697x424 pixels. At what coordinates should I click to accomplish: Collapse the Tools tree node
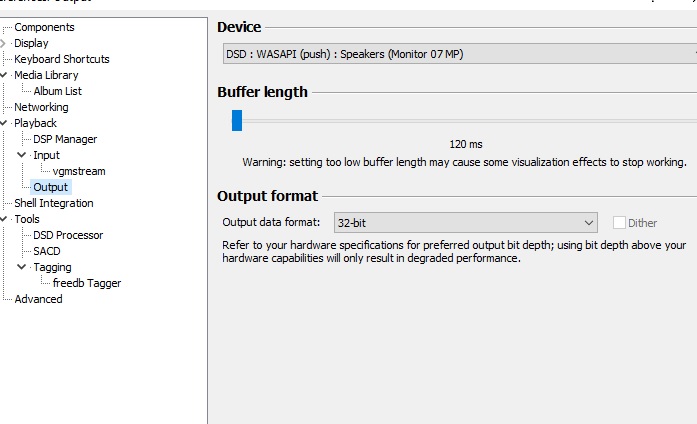4,219
